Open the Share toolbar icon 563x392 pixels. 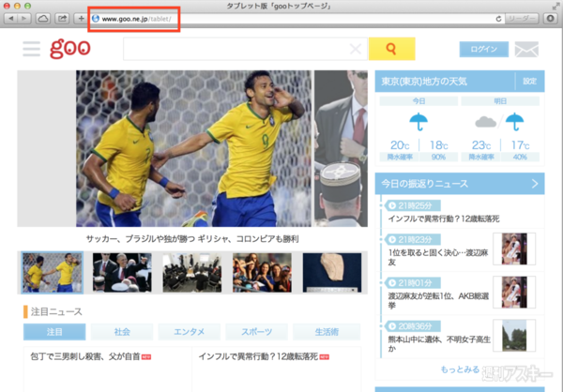pyautogui.click(x=63, y=19)
